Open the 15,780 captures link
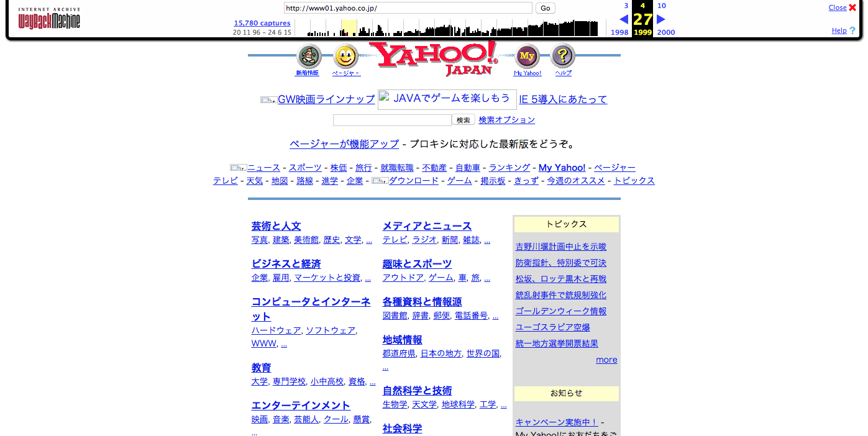 tap(262, 23)
